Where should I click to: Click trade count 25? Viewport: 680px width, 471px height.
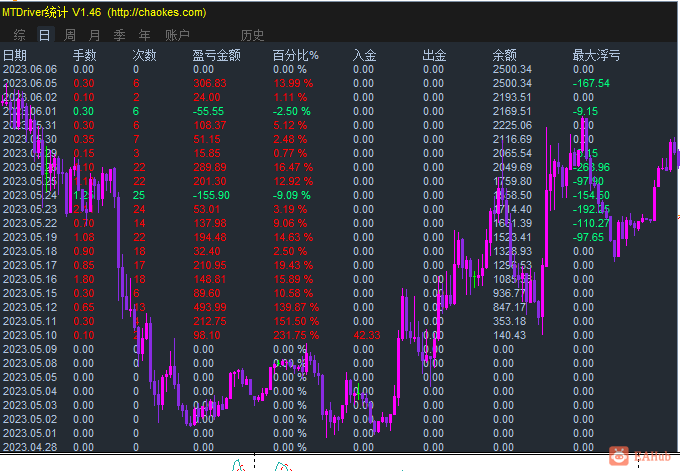pos(139,195)
